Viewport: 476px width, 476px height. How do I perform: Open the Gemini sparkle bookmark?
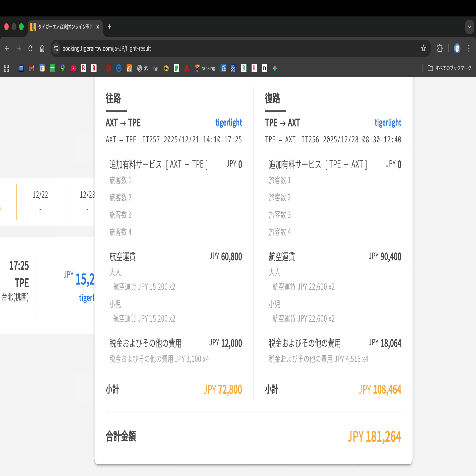[275, 68]
